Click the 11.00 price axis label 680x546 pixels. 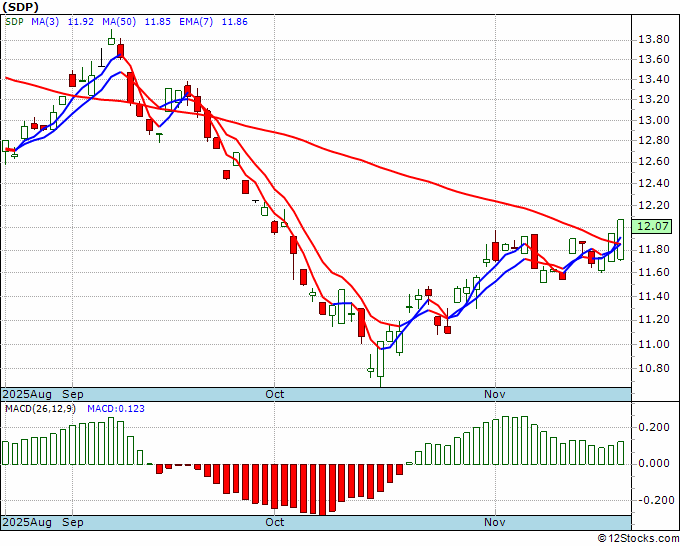point(654,344)
